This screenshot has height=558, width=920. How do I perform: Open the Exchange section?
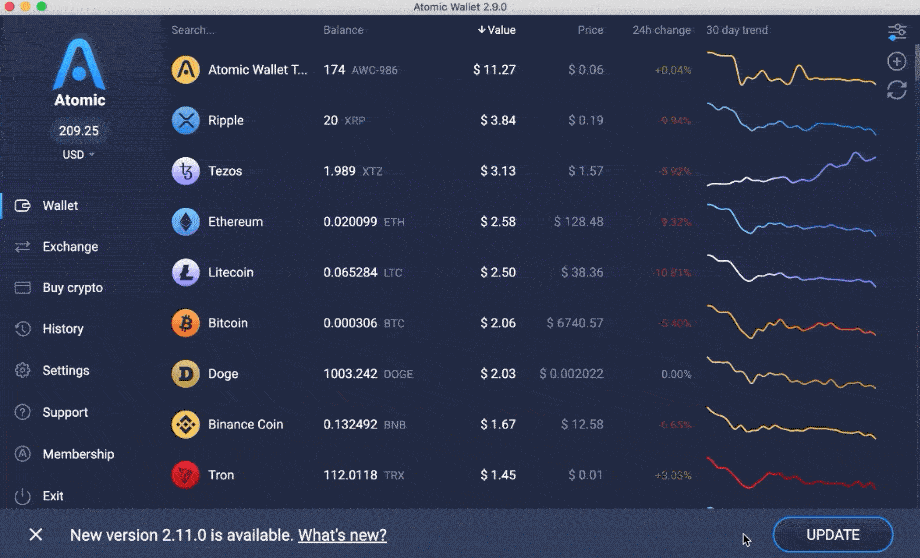pyautogui.click(x=70, y=246)
